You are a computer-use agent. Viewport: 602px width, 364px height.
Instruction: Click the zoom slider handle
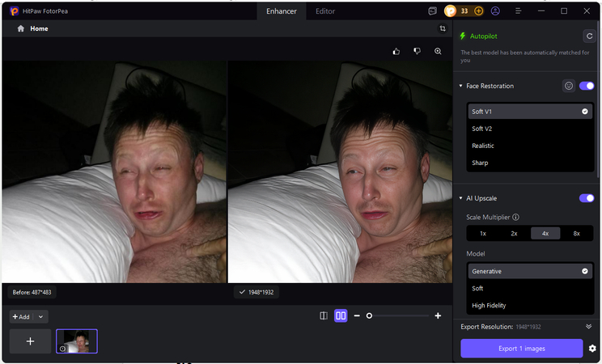pos(369,315)
